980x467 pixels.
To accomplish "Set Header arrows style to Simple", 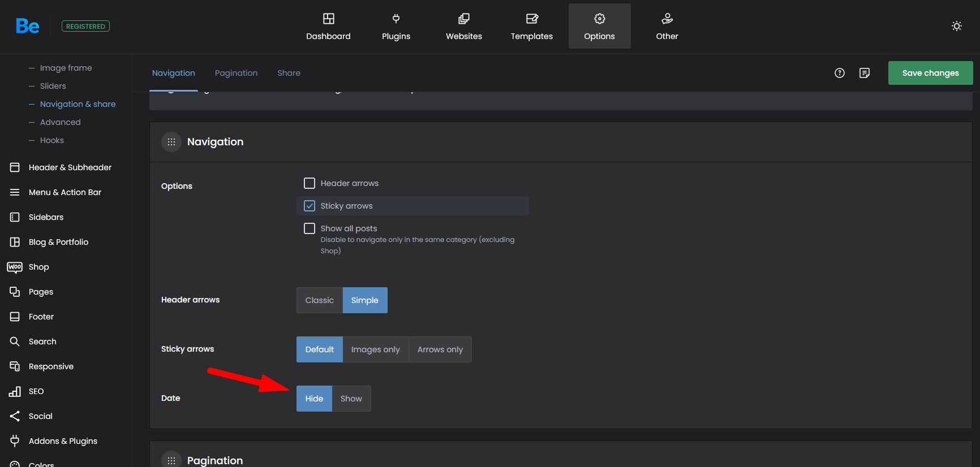I will [365, 300].
